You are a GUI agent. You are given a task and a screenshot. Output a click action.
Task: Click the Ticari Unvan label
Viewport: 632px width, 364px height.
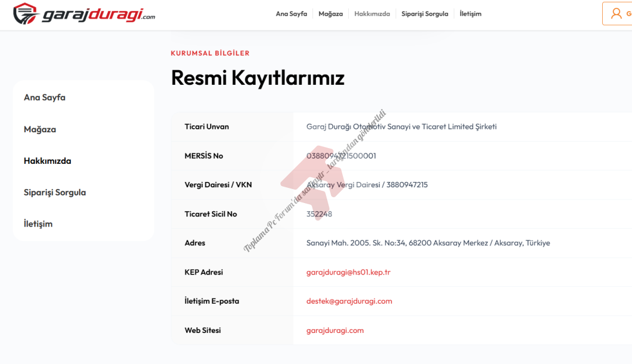click(207, 126)
